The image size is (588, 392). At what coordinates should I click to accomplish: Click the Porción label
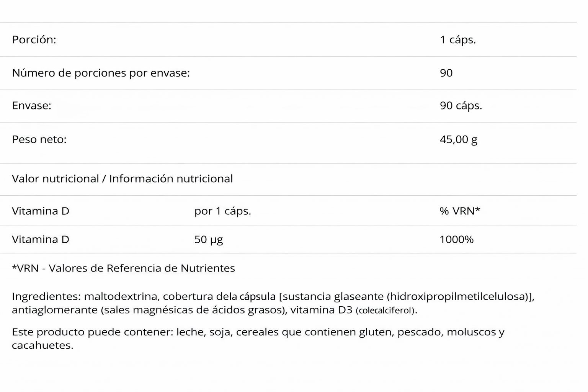34,40
